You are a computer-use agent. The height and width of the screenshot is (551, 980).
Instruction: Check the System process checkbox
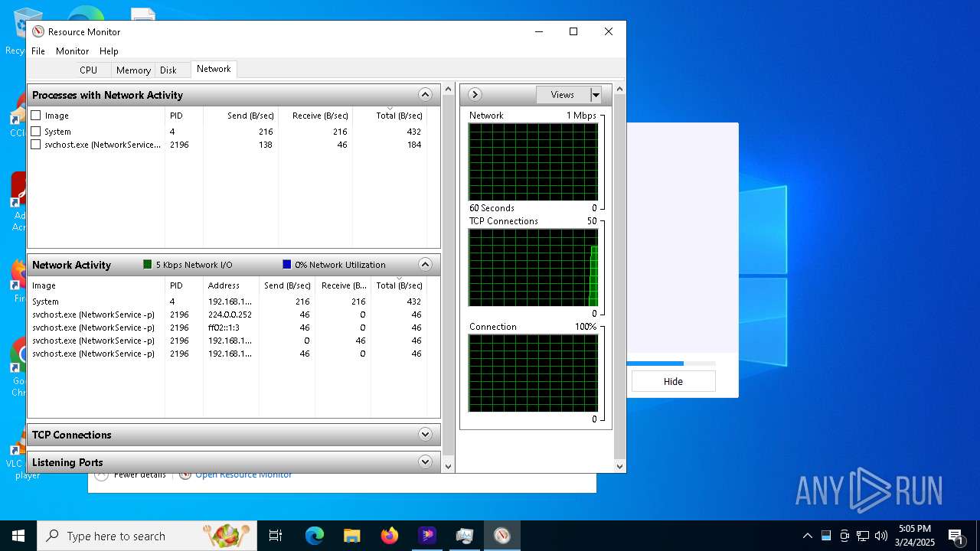[36, 132]
